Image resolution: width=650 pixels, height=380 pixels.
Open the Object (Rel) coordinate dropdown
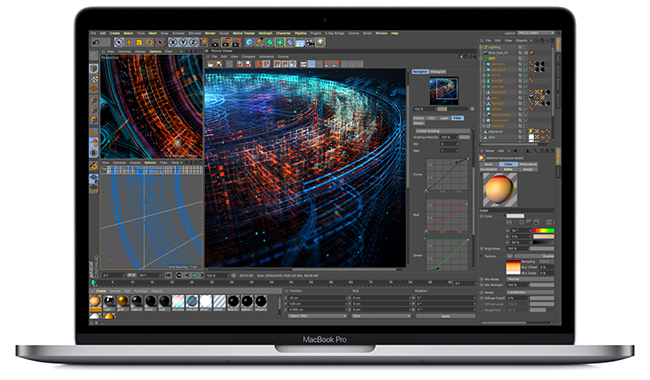317,316
